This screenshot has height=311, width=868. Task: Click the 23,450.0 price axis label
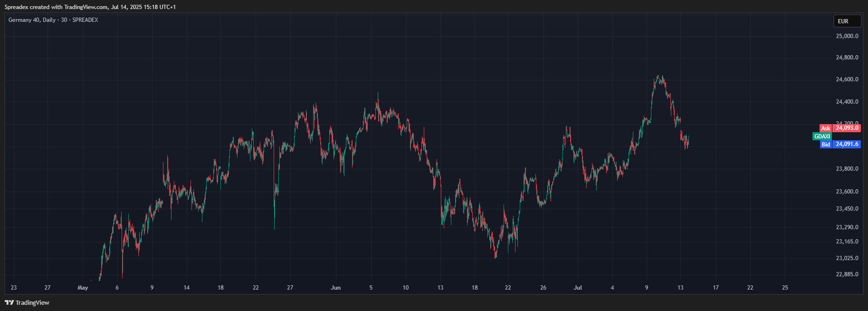tap(847, 209)
